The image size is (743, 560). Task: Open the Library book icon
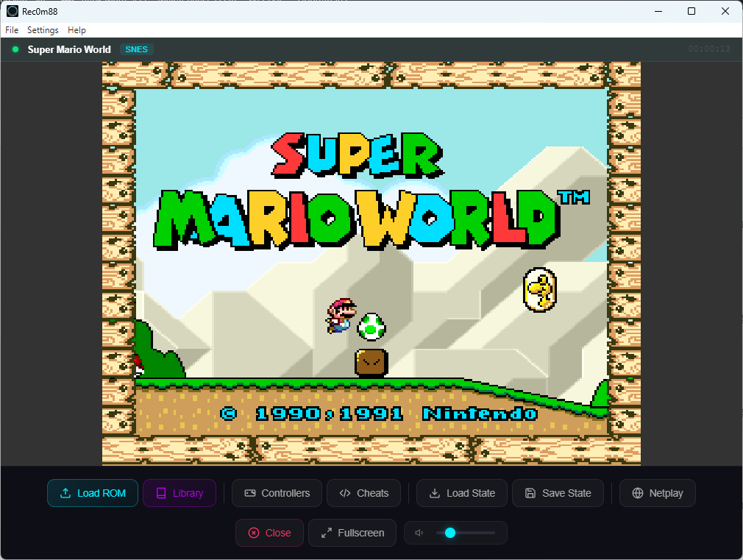click(x=161, y=493)
